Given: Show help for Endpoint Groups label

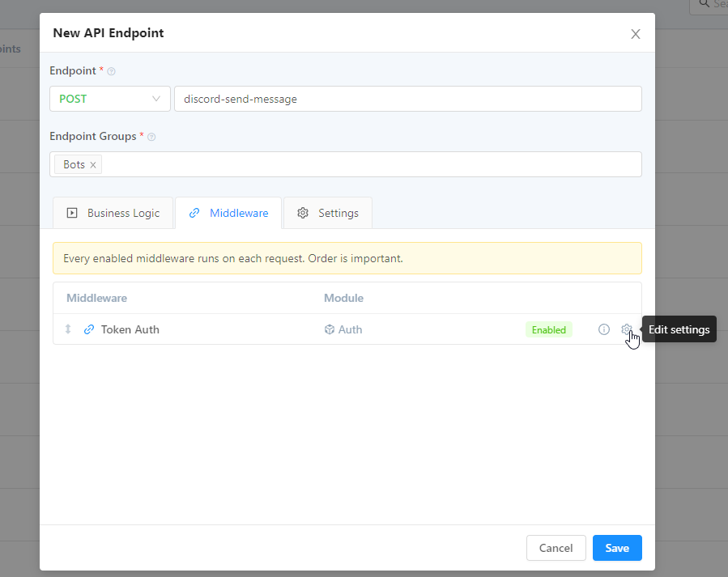Looking at the screenshot, I should (151, 137).
